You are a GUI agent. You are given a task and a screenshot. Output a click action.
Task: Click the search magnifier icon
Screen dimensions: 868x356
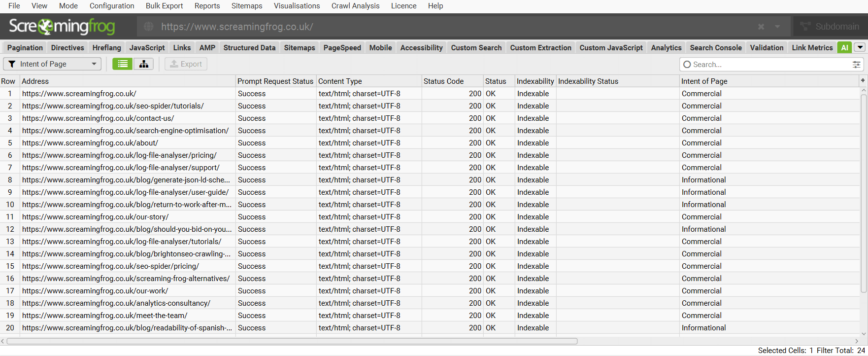687,65
